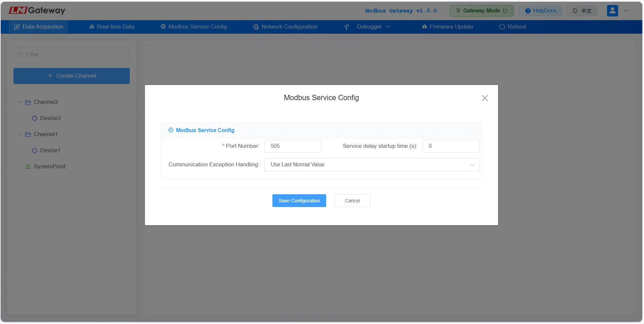The width and height of the screenshot is (644, 324).
Task: Collapse the Channel3 tree node
Action: coord(20,102)
